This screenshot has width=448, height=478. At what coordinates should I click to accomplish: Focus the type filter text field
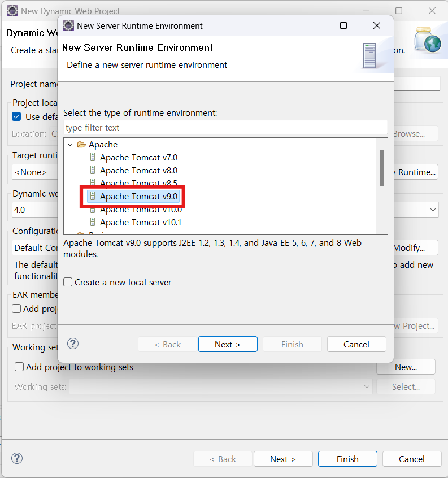[225, 128]
